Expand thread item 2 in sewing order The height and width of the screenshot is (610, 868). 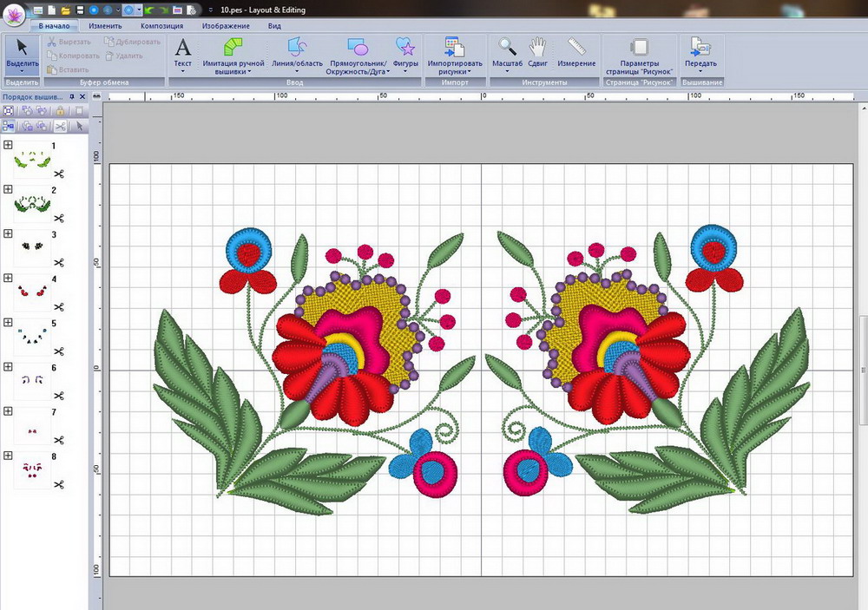point(8,189)
